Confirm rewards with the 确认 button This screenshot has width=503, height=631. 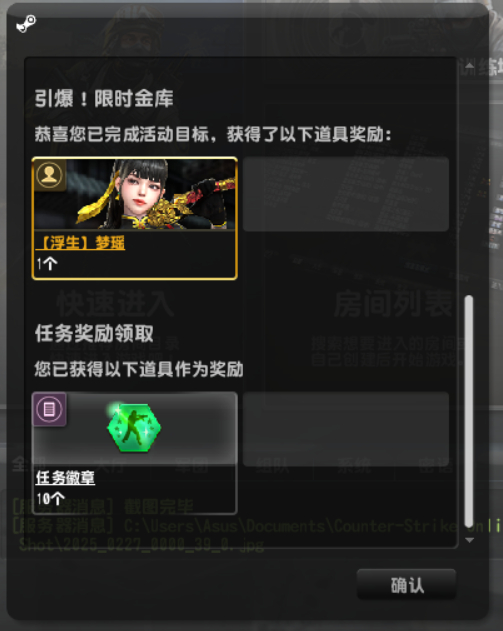[x=406, y=585]
